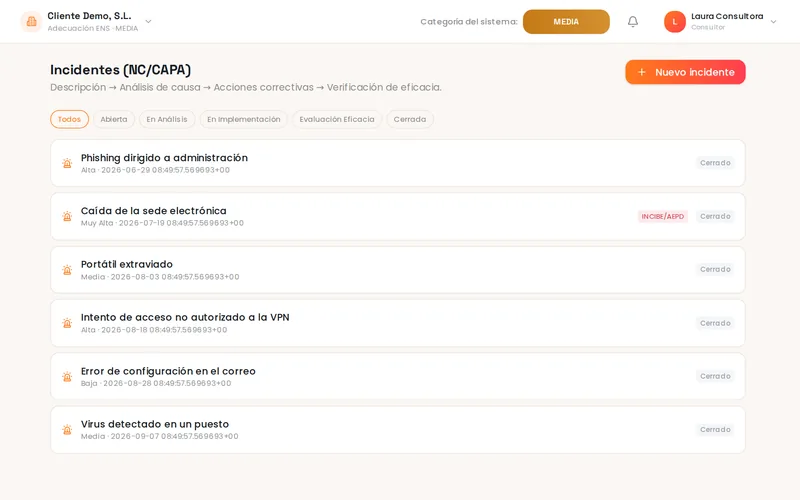Screen dimensions: 800x500
Task: Click Cerrado status on Portátil extraviado row
Action: click(x=715, y=269)
